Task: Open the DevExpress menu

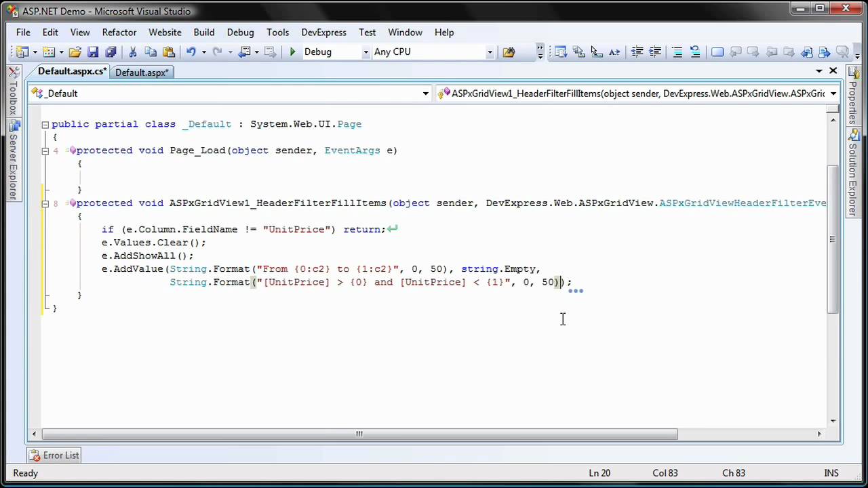Action: pyautogui.click(x=323, y=33)
